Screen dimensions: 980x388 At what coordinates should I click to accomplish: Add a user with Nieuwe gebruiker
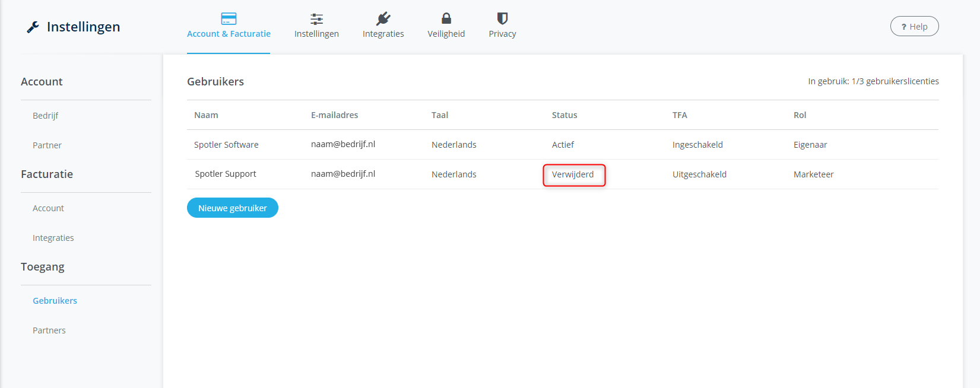point(232,208)
